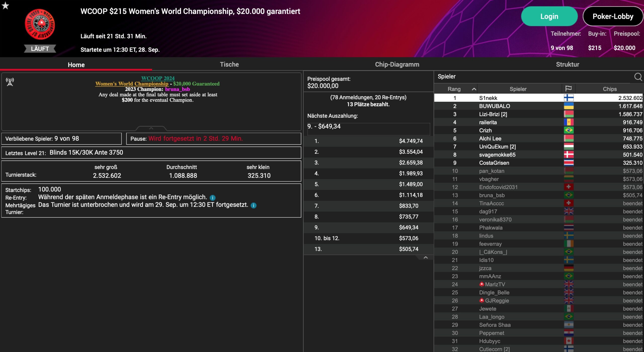The height and width of the screenshot is (352, 644).
Task: Open the Poker-Lobby button
Action: point(613,16)
